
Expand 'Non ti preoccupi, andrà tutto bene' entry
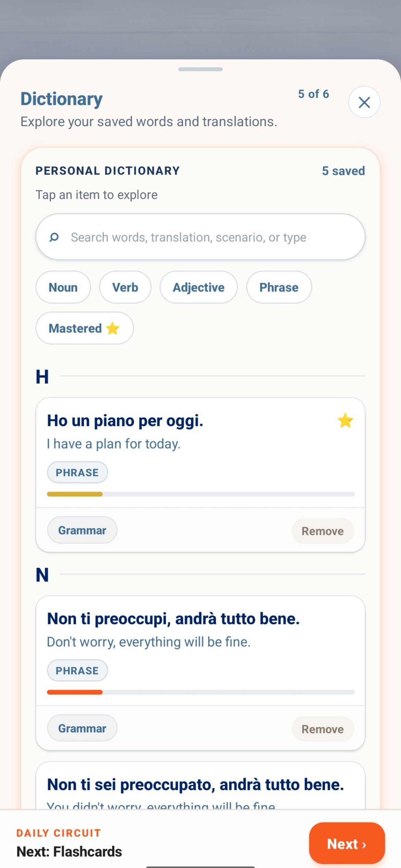[x=200, y=650]
